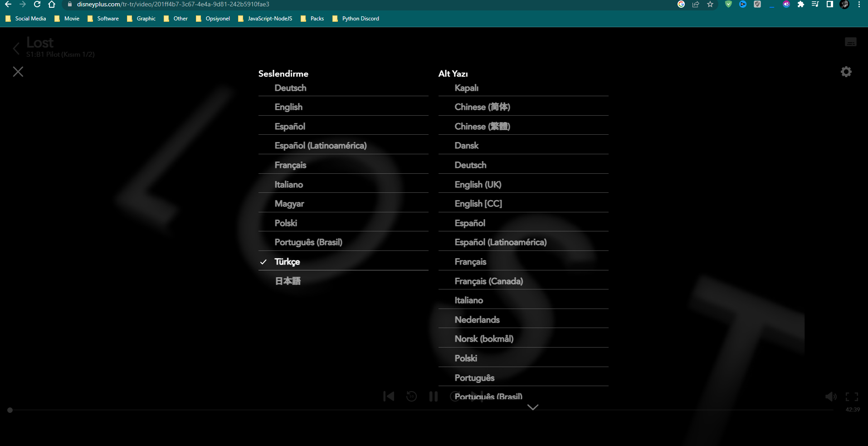The image size is (868, 446).
Task: Go to the browser home page
Action: tap(52, 4)
